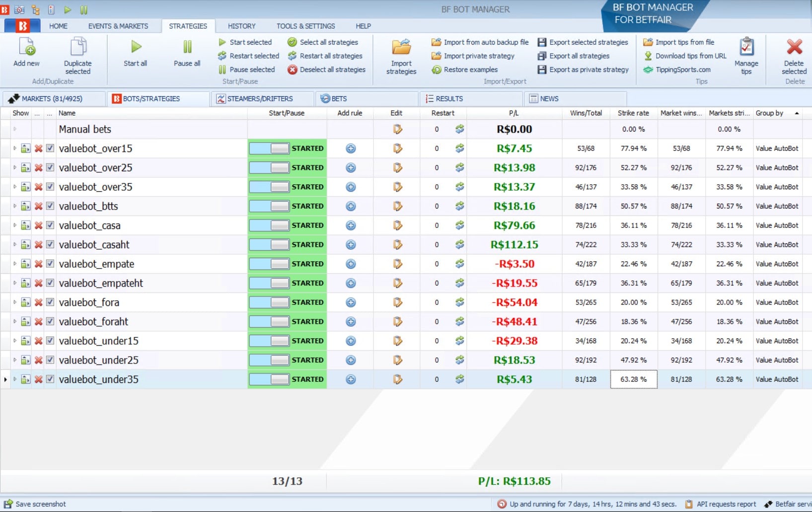Uncheck valuebot_empateht checkbox

(50, 283)
